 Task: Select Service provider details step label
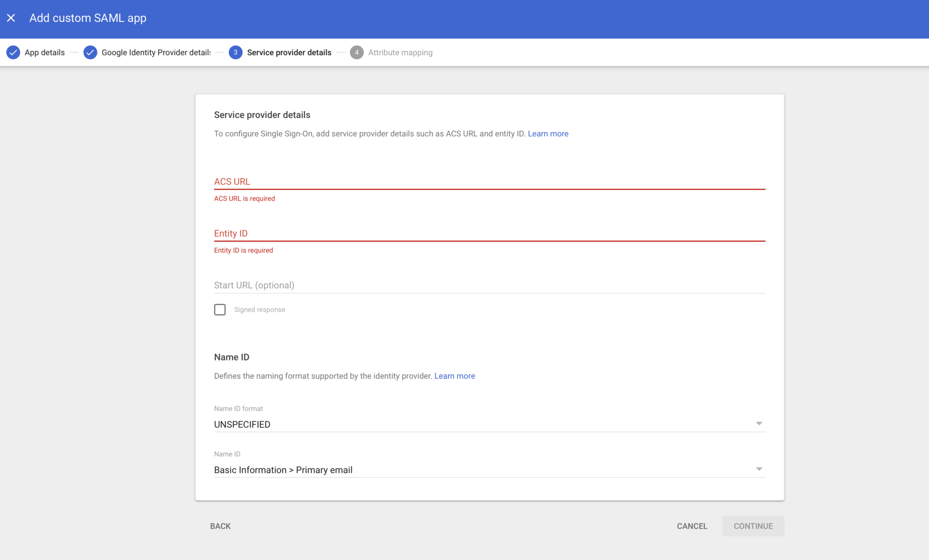point(289,53)
